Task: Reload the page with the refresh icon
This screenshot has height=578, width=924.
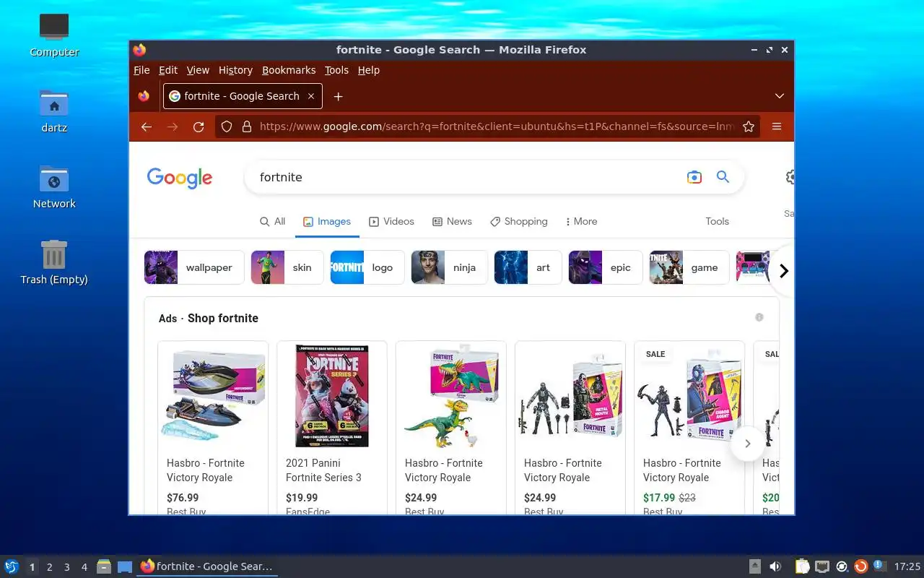Action: (199, 126)
